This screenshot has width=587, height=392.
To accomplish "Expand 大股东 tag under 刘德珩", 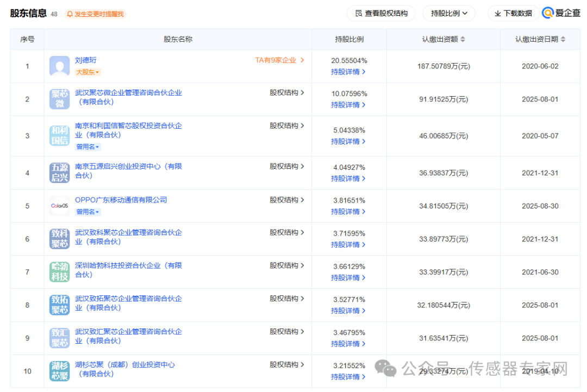I will point(88,72).
